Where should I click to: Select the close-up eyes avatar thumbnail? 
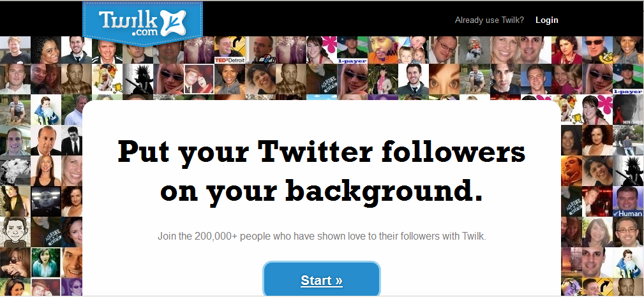444,79
